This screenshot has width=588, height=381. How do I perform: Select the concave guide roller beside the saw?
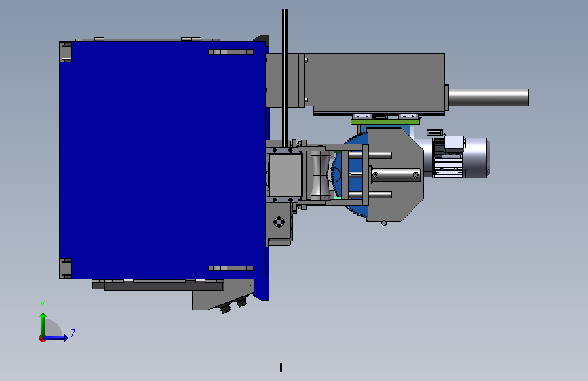(320, 175)
